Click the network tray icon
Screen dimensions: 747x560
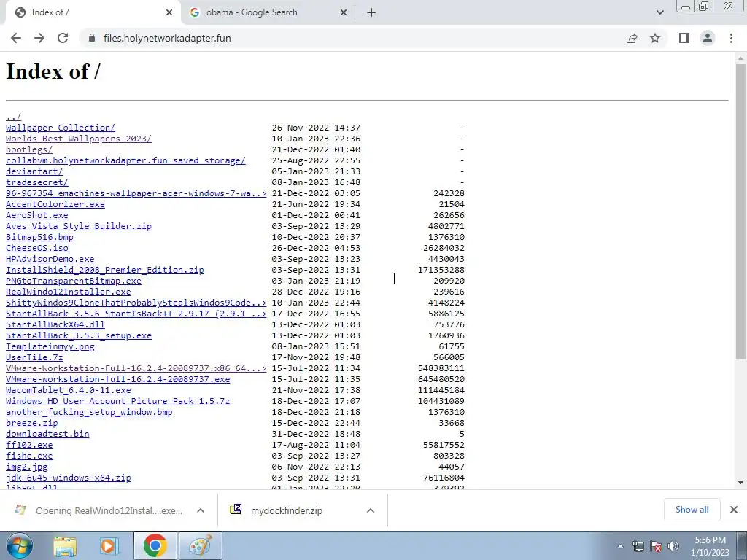(638, 547)
